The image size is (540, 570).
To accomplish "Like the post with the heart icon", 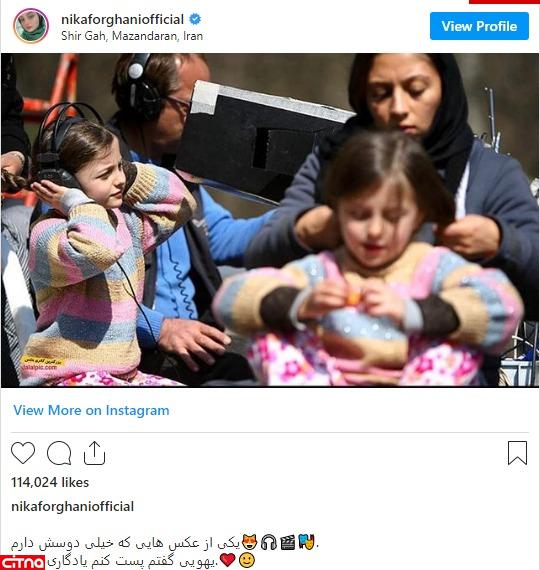I will pos(23,453).
